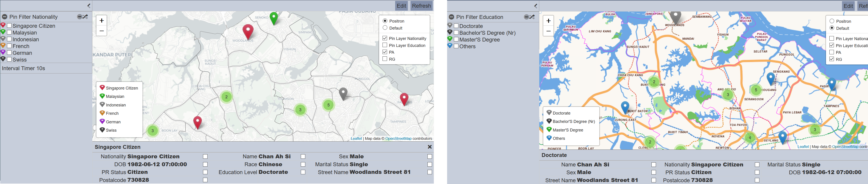Select the blue pin at Pasir Ris on the colored map
This screenshot has height=184, width=868.
pos(832,84)
